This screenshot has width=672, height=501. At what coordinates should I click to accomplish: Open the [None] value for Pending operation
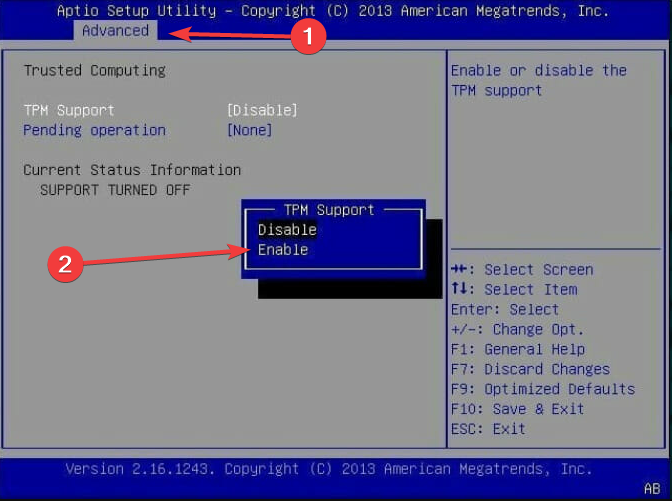(249, 130)
